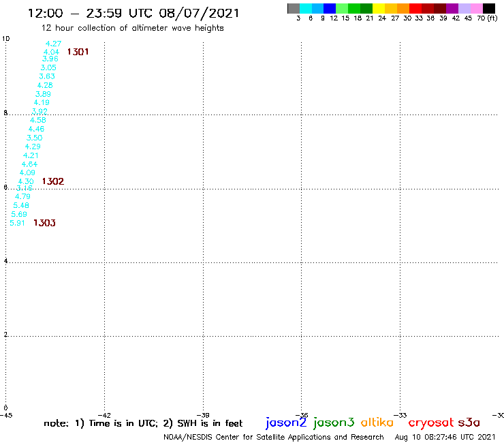The height and width of the screenshot is (443, 504).
Task: Select the cryosat satellite legend label
Action: (x=431, y=423)
